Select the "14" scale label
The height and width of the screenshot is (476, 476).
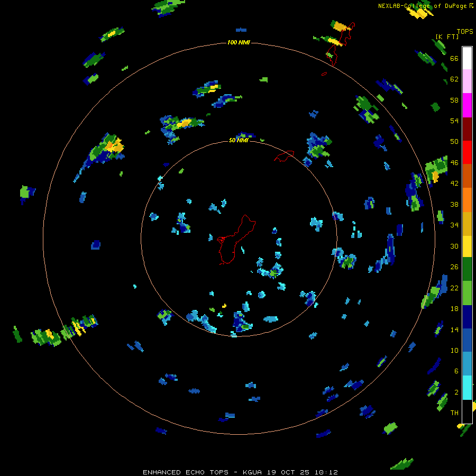454,329
